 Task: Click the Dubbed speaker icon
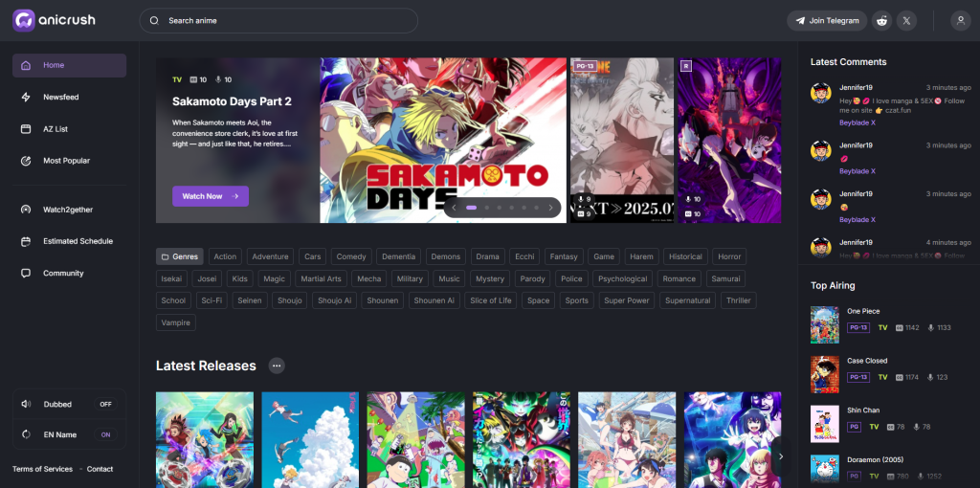pos(26,404)
